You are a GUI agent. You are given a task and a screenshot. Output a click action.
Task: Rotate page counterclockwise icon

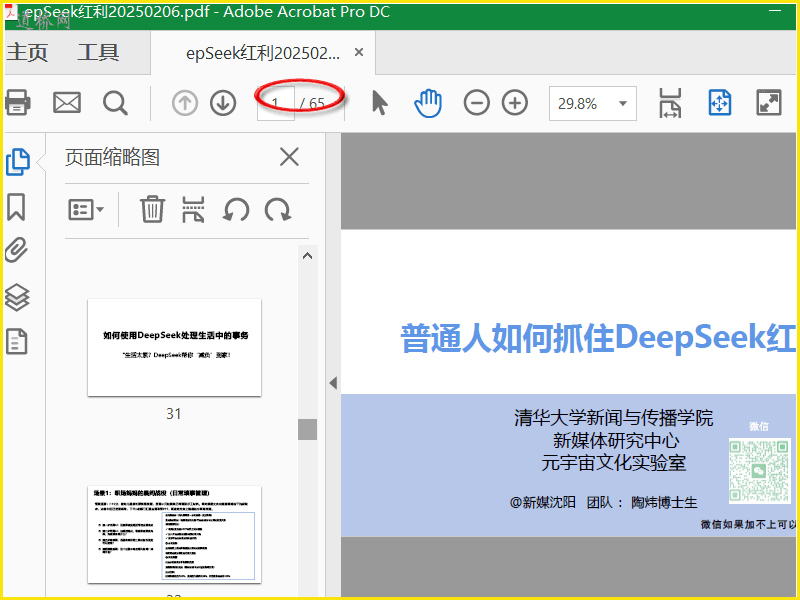coord(236,210)
